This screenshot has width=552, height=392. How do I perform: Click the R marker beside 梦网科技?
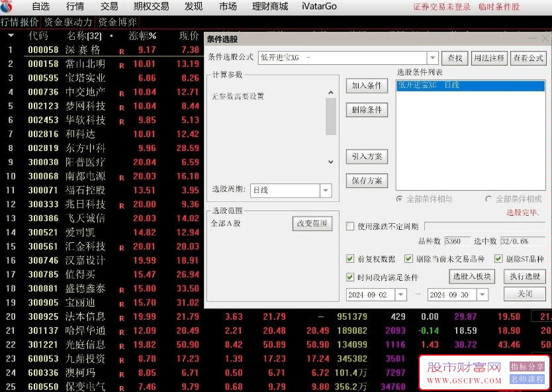pyautogui.click(x=122, y=108)
